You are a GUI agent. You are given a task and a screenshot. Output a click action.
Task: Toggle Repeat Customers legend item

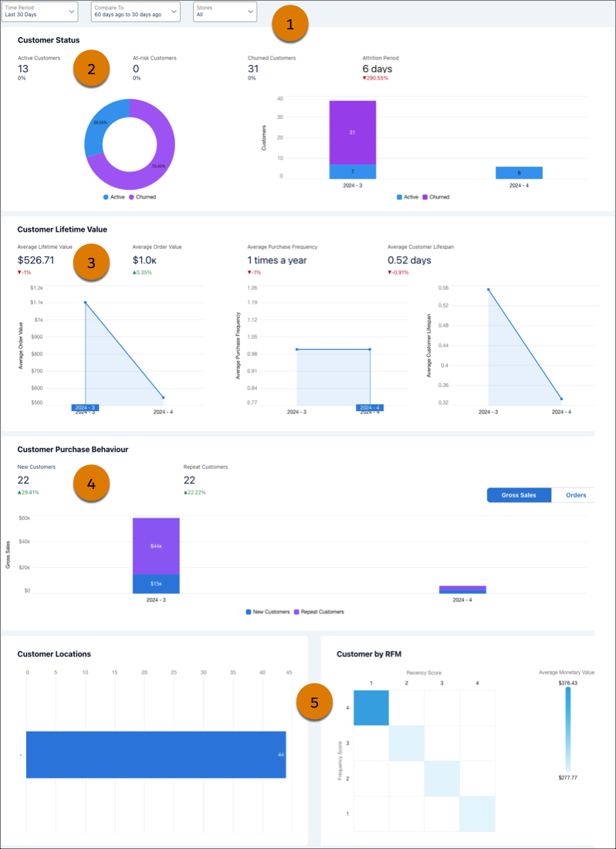pos(319,612)
